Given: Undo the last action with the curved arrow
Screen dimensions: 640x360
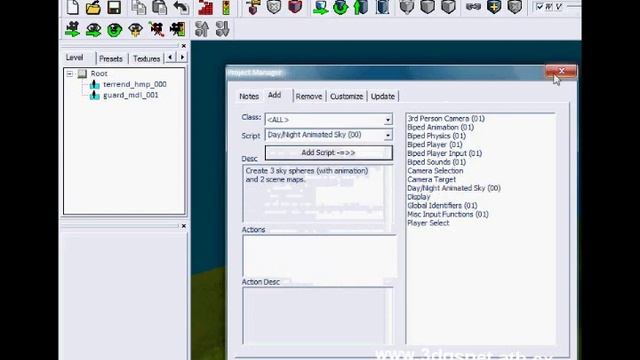Looking at the screenshot, I should pos(181,7).
